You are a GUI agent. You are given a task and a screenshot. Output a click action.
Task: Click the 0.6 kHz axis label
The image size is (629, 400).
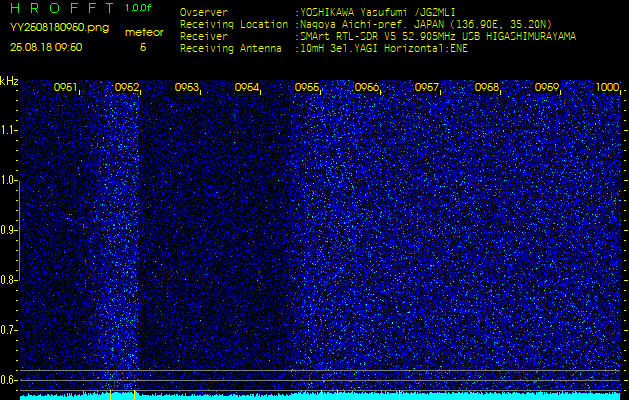coord(8,380)
